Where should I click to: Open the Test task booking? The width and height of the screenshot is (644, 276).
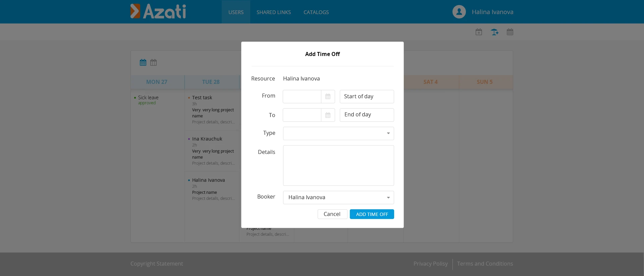(x=212, y=110)
